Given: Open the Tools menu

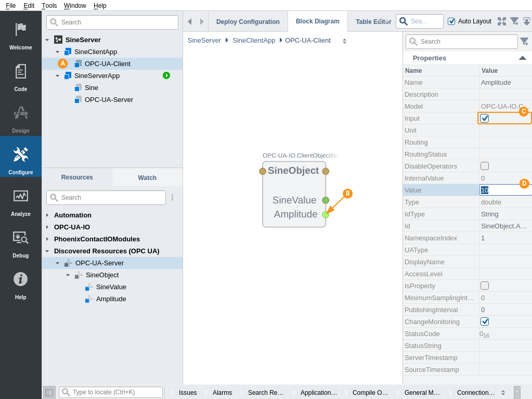Looking at the screenshot, I should (x=49, y=5).
